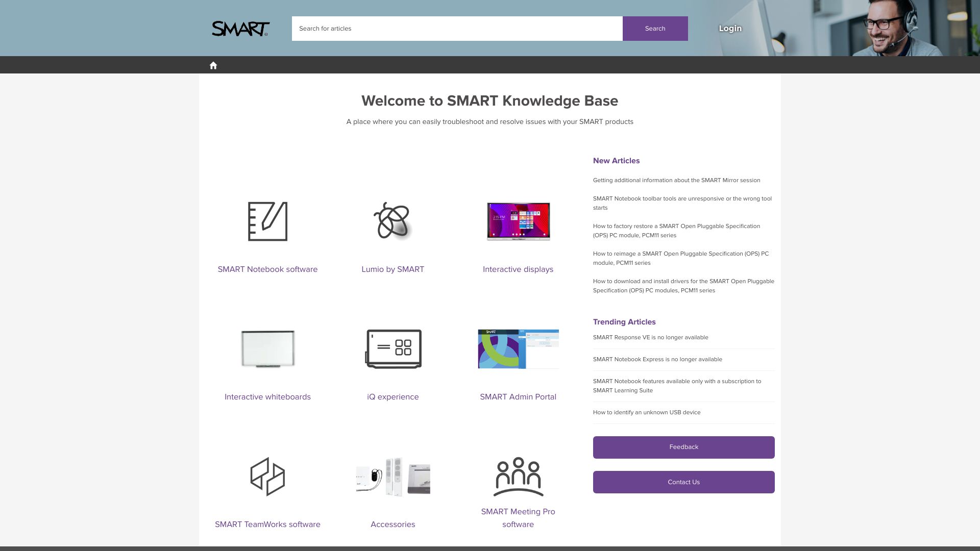Focus the Search for articles field
980x551 pixels.
click(457, 29)
